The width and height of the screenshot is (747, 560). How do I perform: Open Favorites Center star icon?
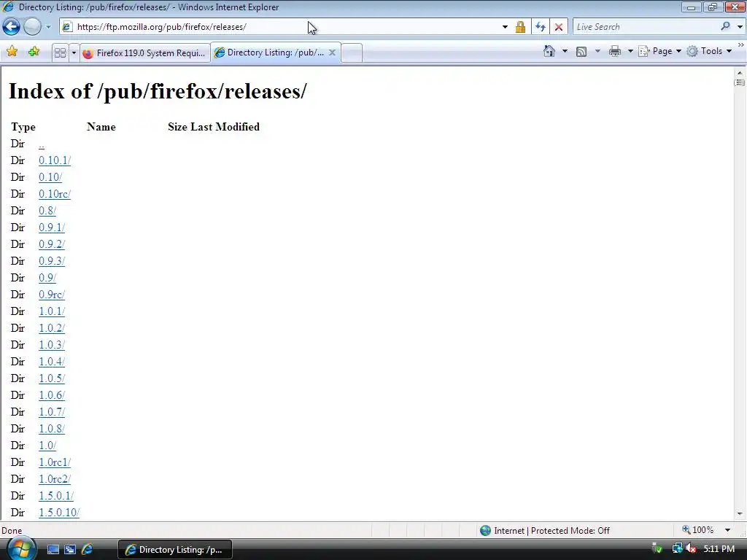pos(12,52)
